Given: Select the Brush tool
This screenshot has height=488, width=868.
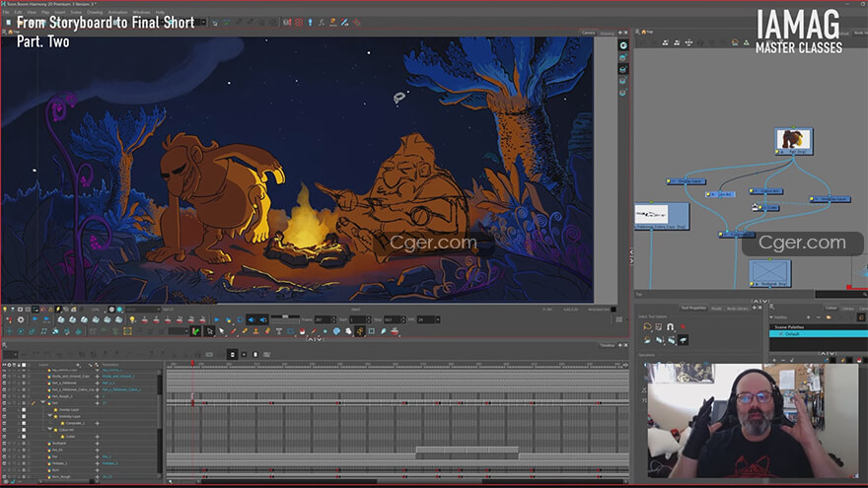Looking at the screenshot, I should (233, 331).
